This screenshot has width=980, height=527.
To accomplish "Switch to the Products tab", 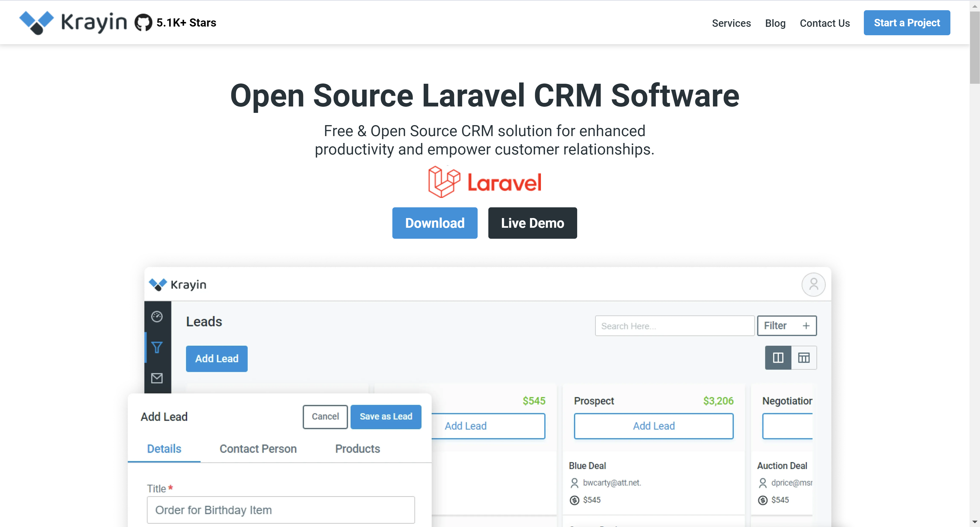I will (357, 449).
